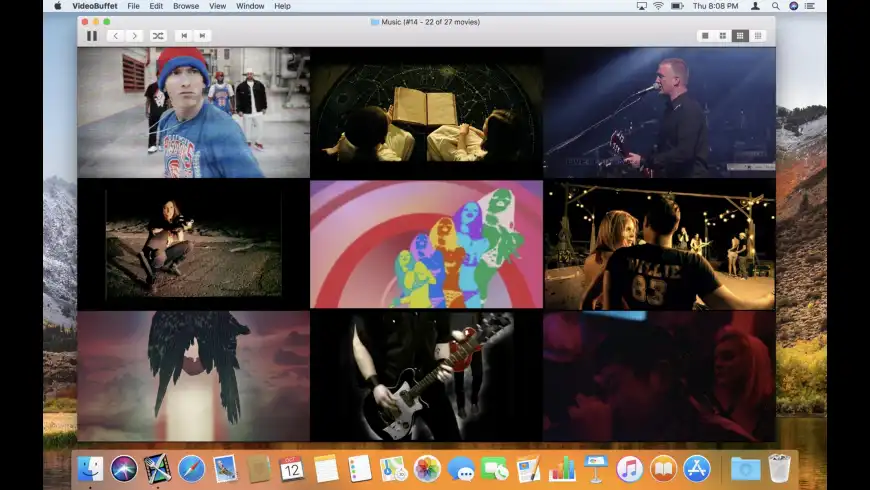Open the Edit menu
Screen dimensions: 870x490
156,6
